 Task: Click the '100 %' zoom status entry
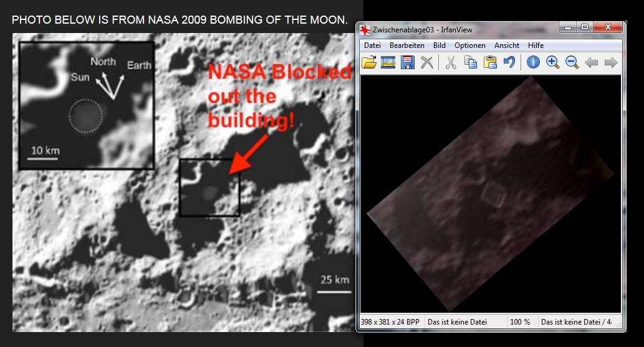pos(520,322)
